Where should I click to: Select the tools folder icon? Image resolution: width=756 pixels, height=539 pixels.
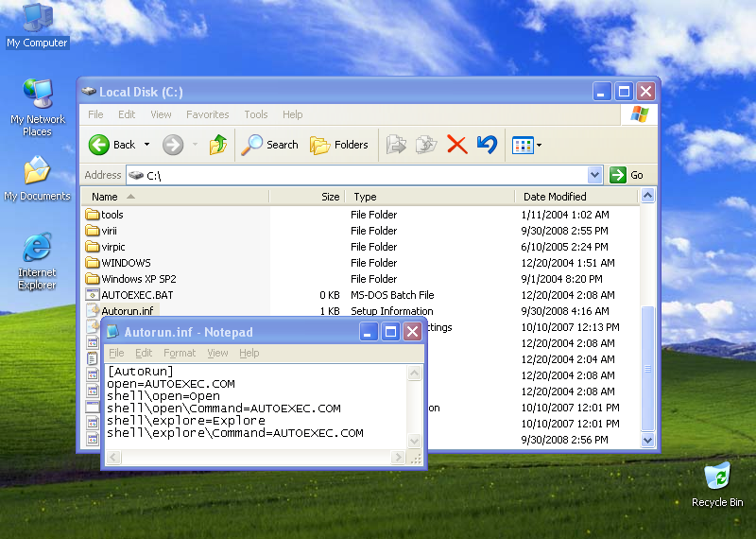(x=92, y=215)
